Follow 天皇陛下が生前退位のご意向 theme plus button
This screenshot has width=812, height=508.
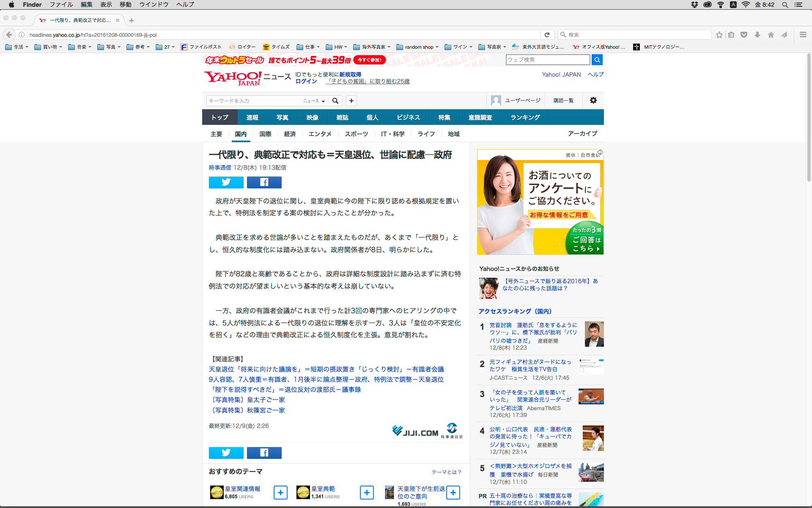tap(453, 492)
